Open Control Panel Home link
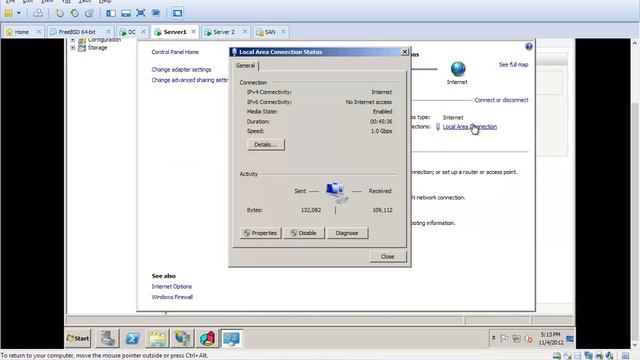This screenshot has height=360, width=640. (175, 52)
